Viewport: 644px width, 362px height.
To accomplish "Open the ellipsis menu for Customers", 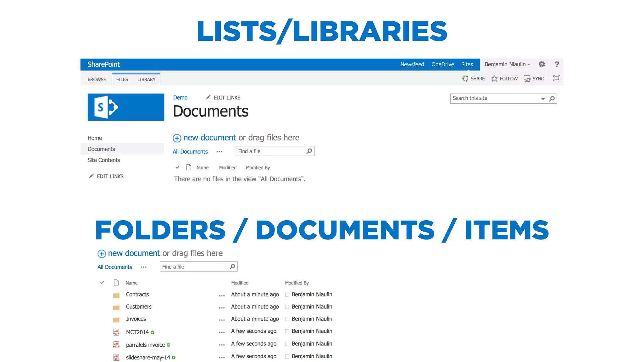I will [x=222, y=308].
